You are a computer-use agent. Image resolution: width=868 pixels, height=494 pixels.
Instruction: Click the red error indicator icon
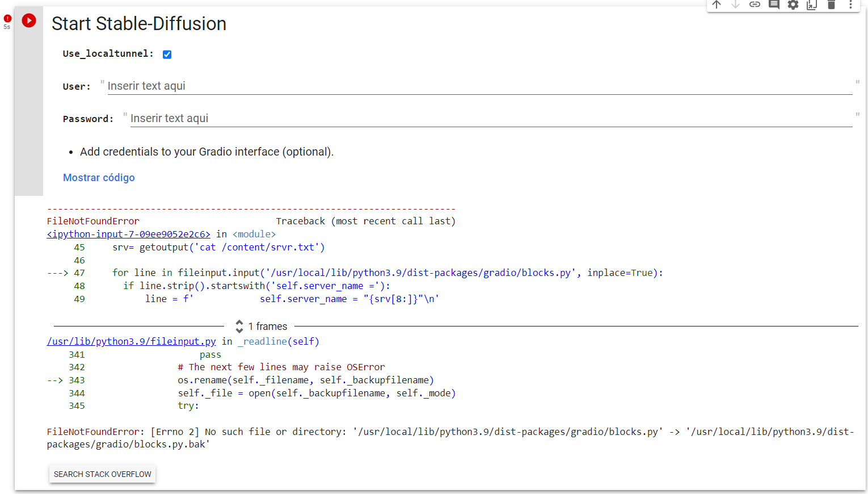point(7,19)
